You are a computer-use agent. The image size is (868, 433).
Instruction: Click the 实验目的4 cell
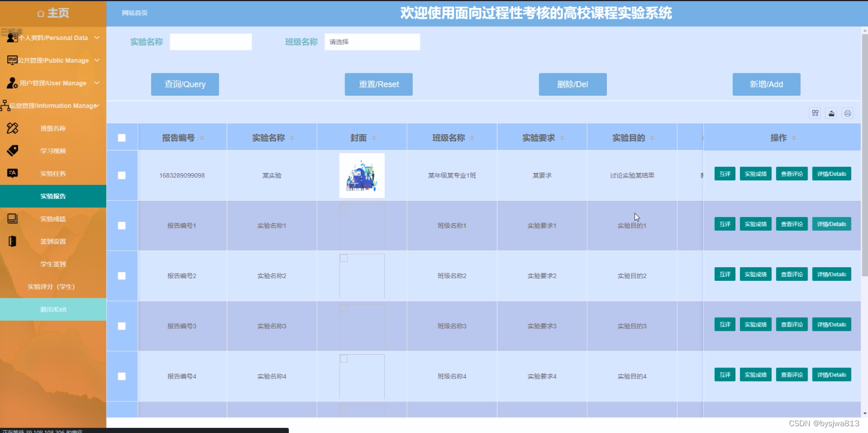click(x=632, y=376)
